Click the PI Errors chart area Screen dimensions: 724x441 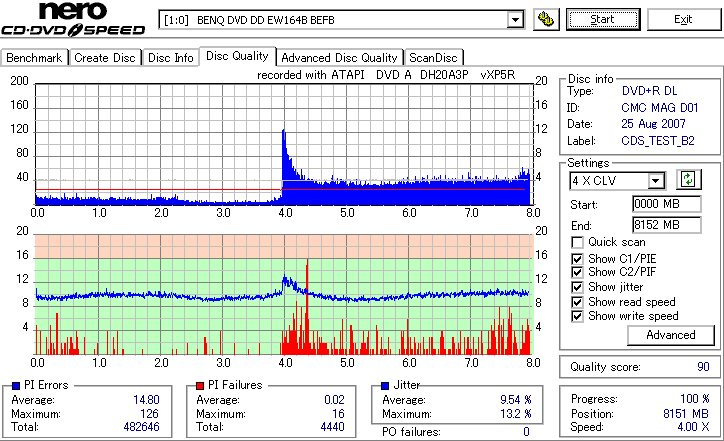coord(284,144)
